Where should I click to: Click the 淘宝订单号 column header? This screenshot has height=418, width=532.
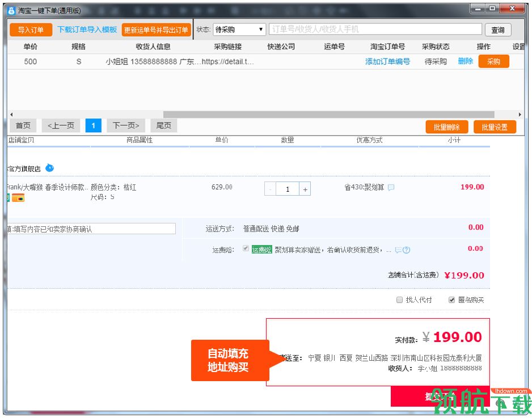click(x=387, y=47)
